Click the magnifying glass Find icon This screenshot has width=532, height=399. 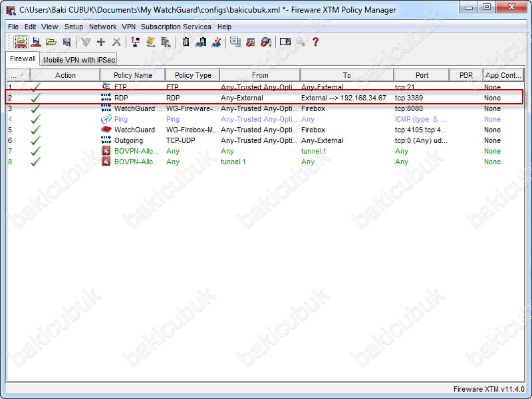click(x=300, y=42)
